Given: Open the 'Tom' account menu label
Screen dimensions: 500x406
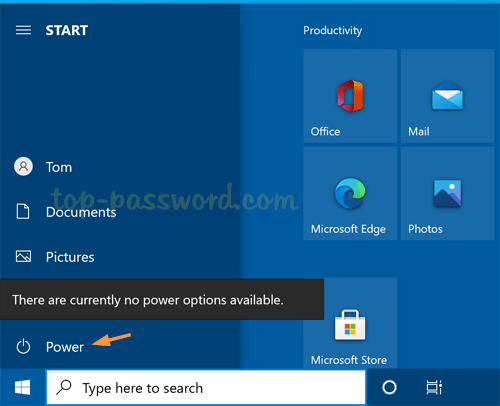Looking at the screenshot, I should pyautogui.click(x=59, y=167).
